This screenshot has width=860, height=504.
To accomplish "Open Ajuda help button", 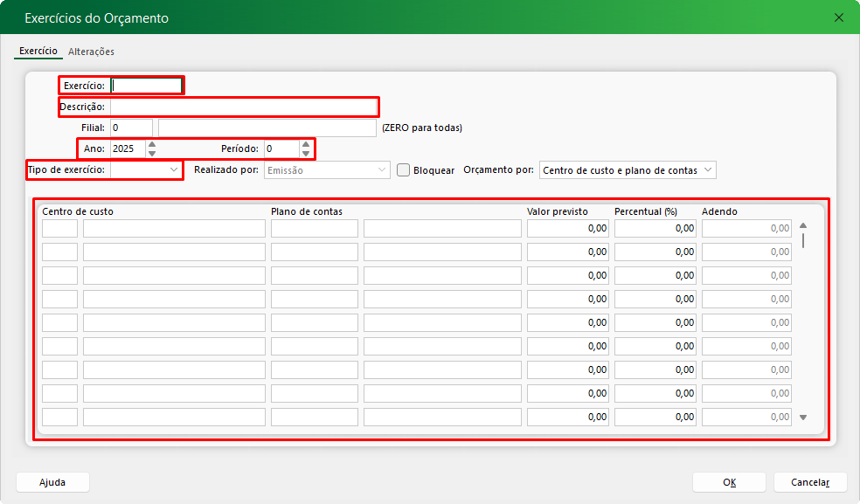I will pyautogui.click(x=52, y=482).
